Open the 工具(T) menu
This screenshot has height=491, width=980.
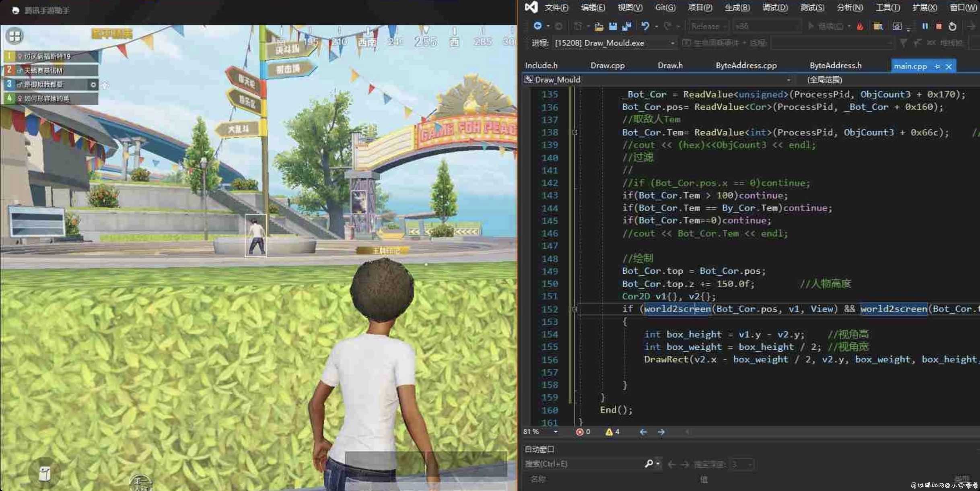[887, 7]
